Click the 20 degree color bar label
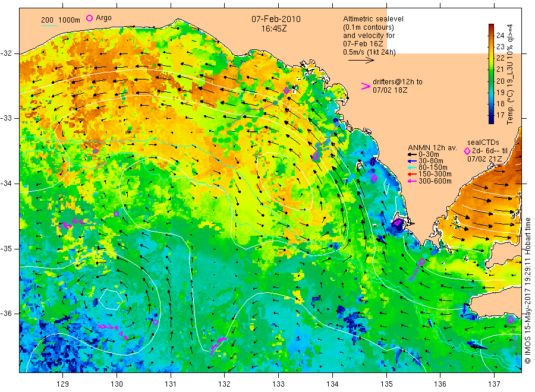The image size is (535, 392). click(x=500, y=81)
